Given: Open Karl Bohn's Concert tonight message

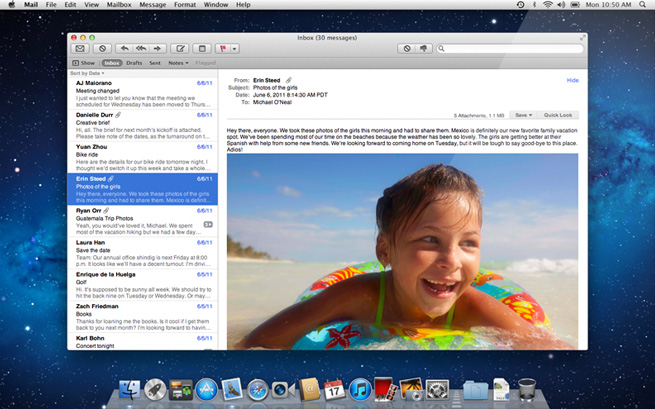Looking at the screenshot, I should coord(142,342).
